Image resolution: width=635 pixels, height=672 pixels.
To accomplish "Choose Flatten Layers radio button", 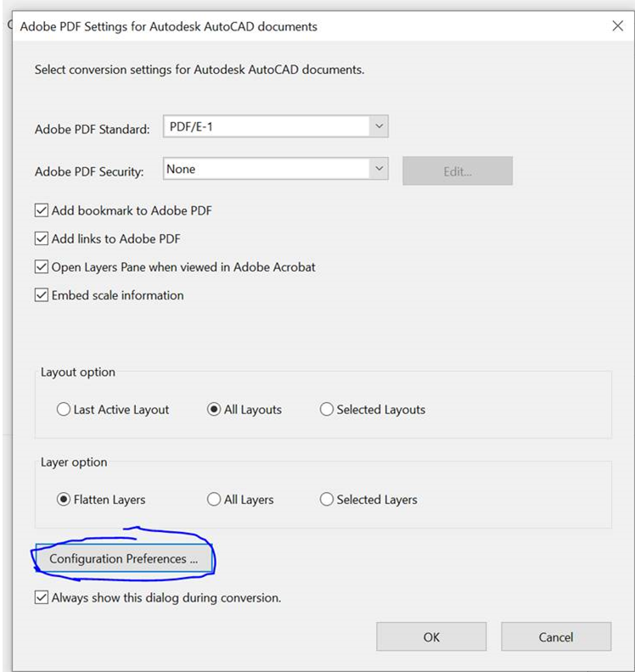I will pyautogui.click(x=64, y=500).
